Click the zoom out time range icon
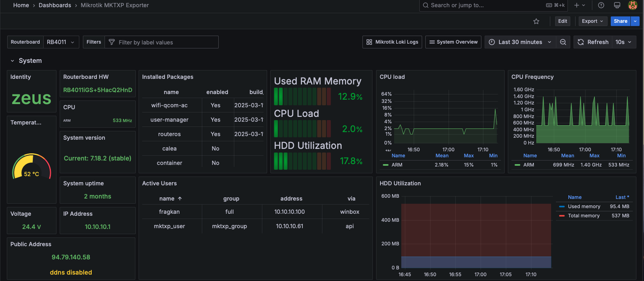The height and width of the screenshot is (281, 644). click(563, 42)
